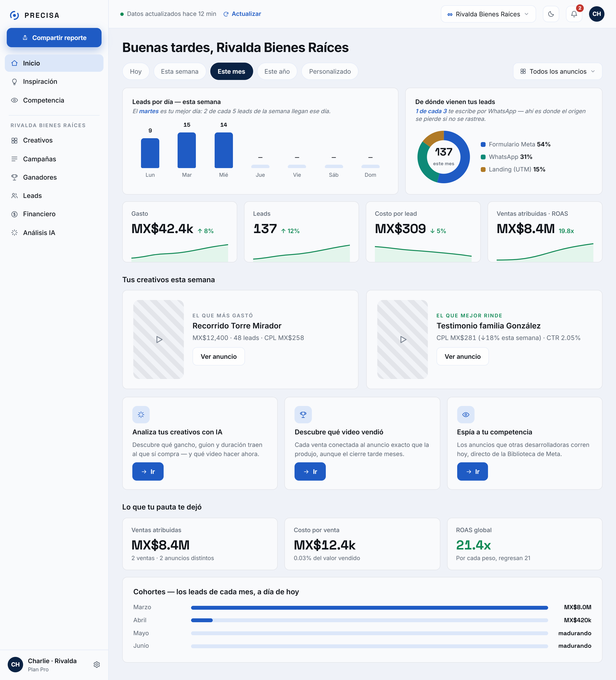Click the Mar bar in leads chart
The width and height of the screenshot is (616, 680).
point(187,150)
